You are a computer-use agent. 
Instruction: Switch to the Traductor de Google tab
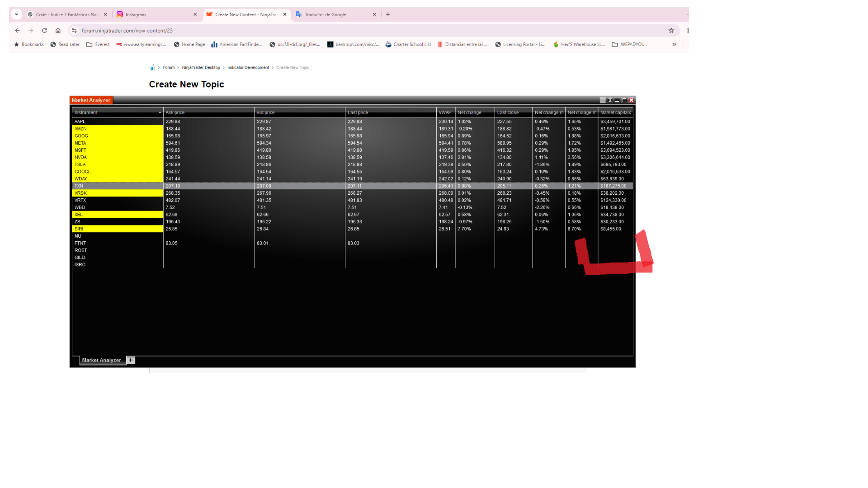(325, 14)
